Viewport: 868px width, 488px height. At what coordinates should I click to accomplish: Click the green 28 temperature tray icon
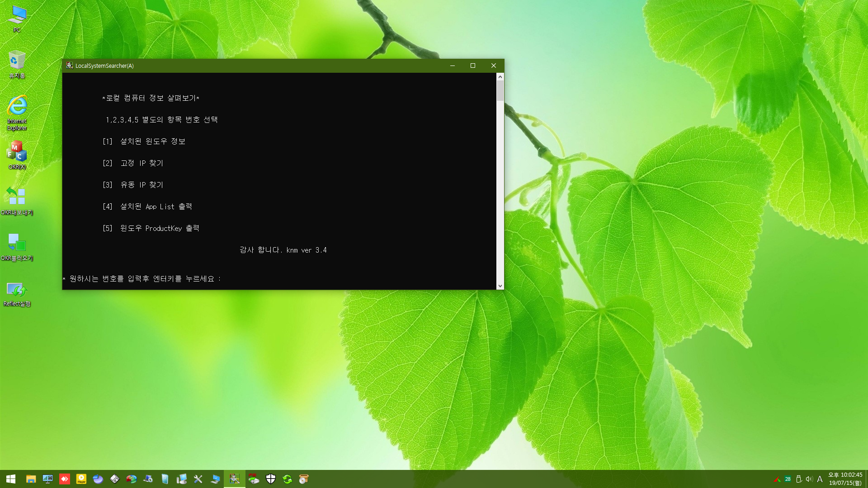tap(788, 479)
